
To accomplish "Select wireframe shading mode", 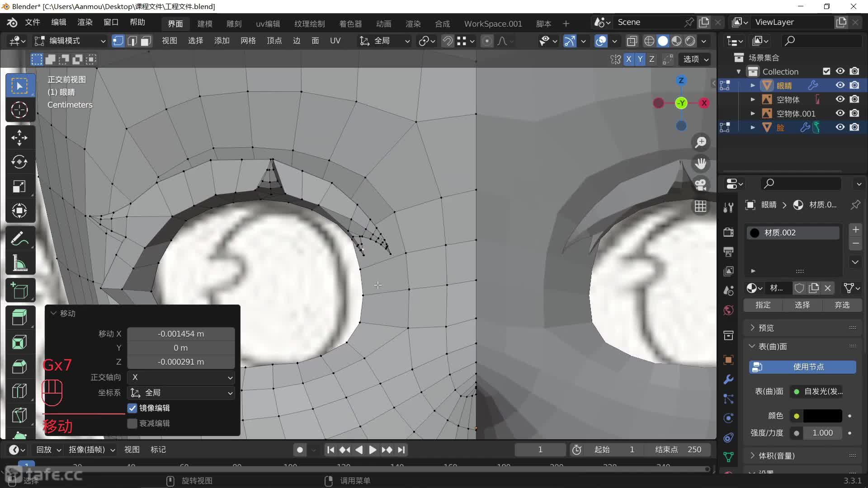I will click(649, 41).
